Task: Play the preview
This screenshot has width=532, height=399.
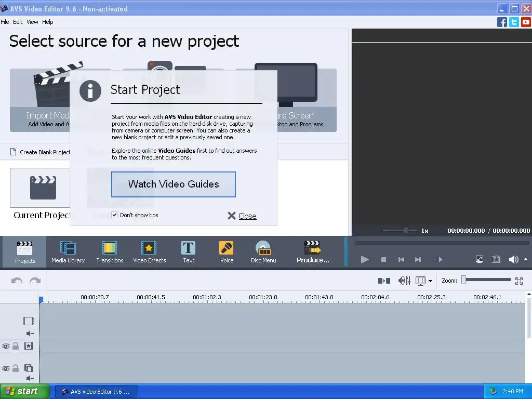Action: click(365, 260)
